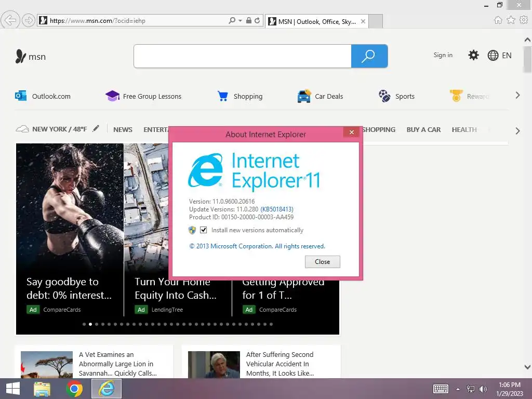
Task: Open a new tab with blank tab button
Action: point(376,21)
